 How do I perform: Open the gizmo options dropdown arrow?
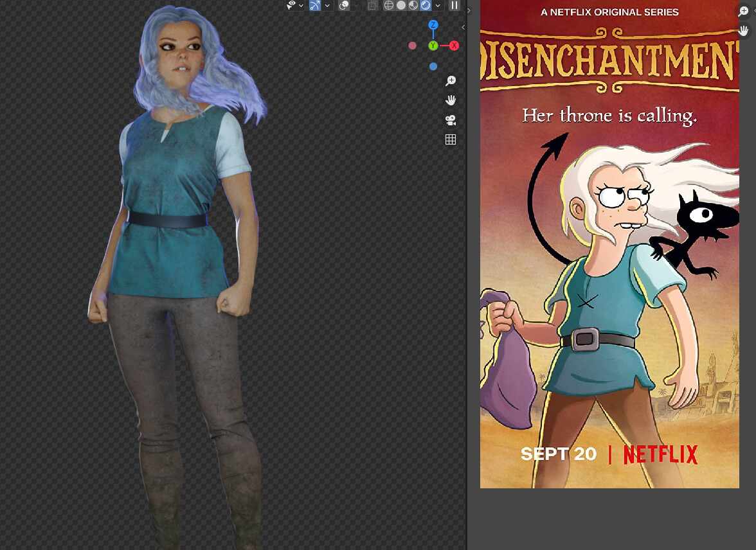click(327, 6)
